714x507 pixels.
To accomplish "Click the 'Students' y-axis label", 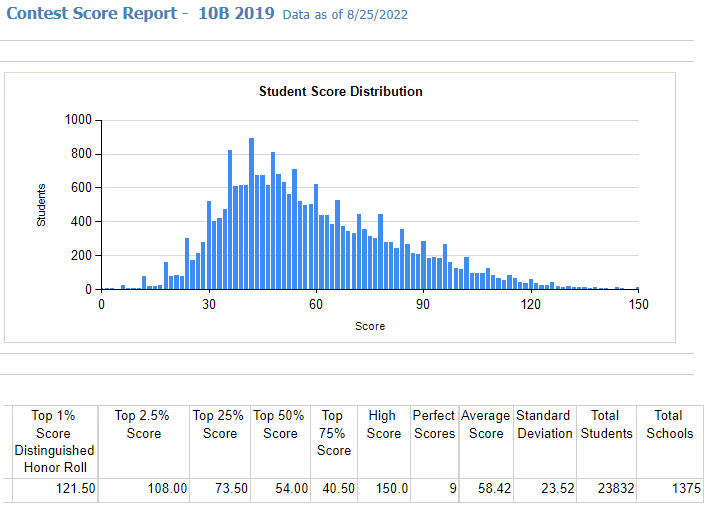I will 41,204.
